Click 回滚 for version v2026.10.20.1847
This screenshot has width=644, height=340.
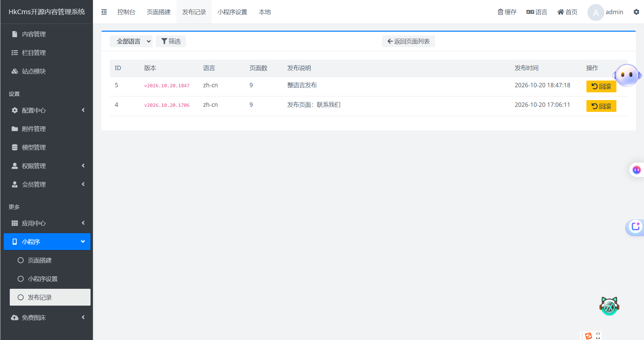pos(601,86)
